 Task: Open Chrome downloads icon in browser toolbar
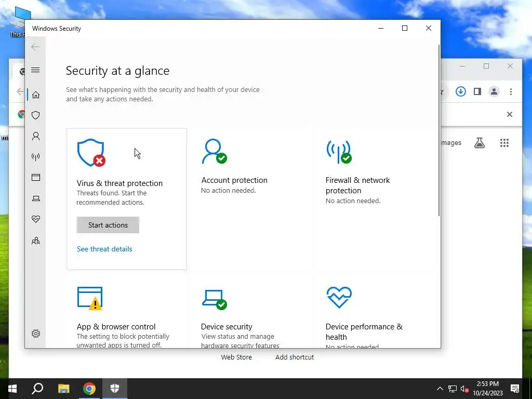pyautogui.click(x=460, y=91)
